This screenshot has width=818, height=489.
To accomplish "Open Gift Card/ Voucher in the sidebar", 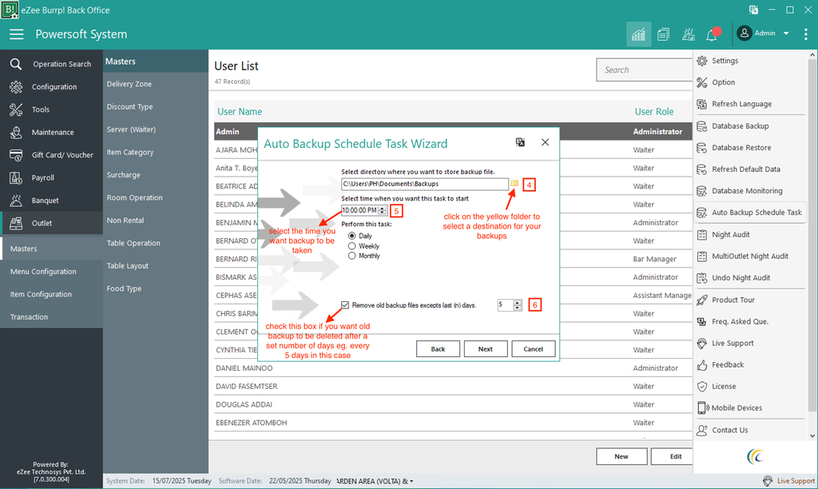I will click(x=62, y=155).
